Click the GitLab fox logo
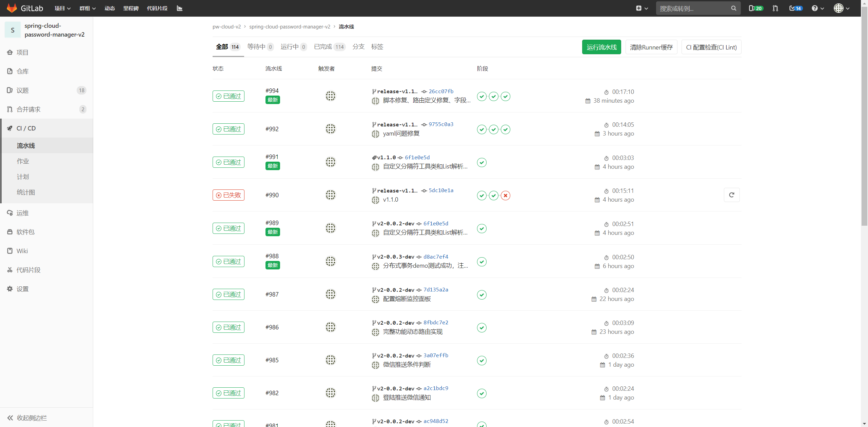The image size is (868, 427). point(12,8)
